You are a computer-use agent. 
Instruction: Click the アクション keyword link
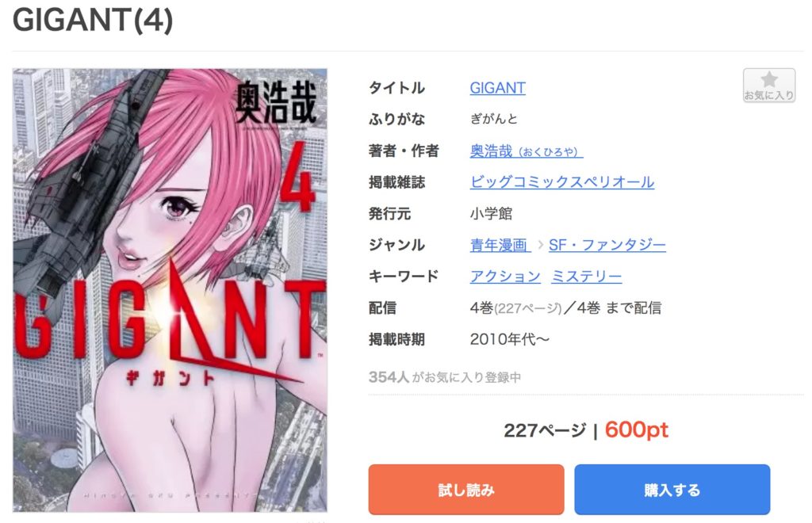pyautogui.click(x=505, y=277)
